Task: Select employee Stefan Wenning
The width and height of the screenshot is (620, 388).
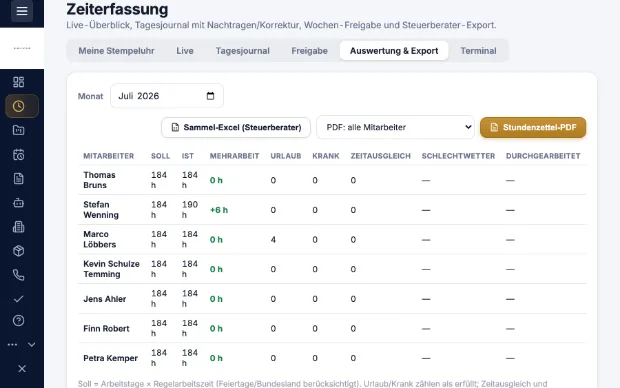Action: click(x=101, y=210)
